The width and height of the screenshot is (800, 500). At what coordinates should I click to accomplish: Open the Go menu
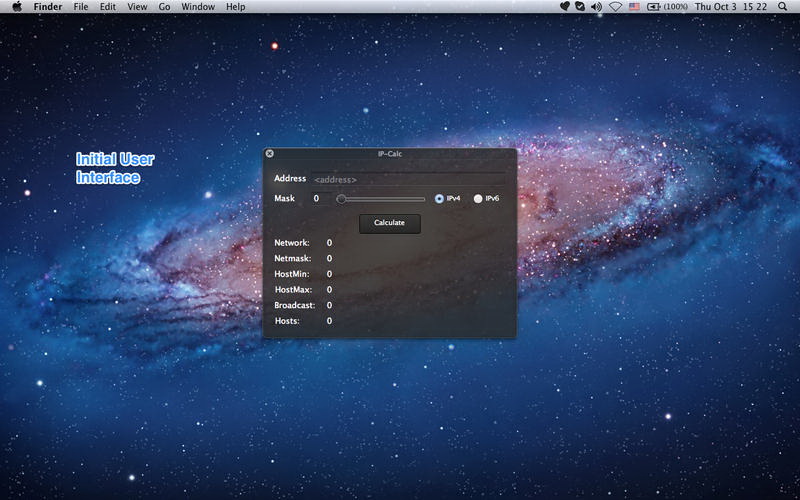[x=164, y=7]
